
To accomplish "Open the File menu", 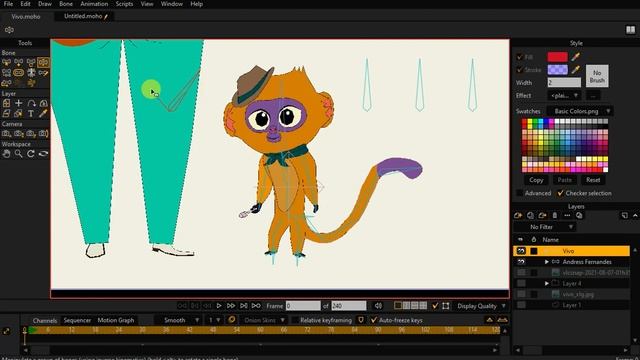I will [x=8, y=4].
